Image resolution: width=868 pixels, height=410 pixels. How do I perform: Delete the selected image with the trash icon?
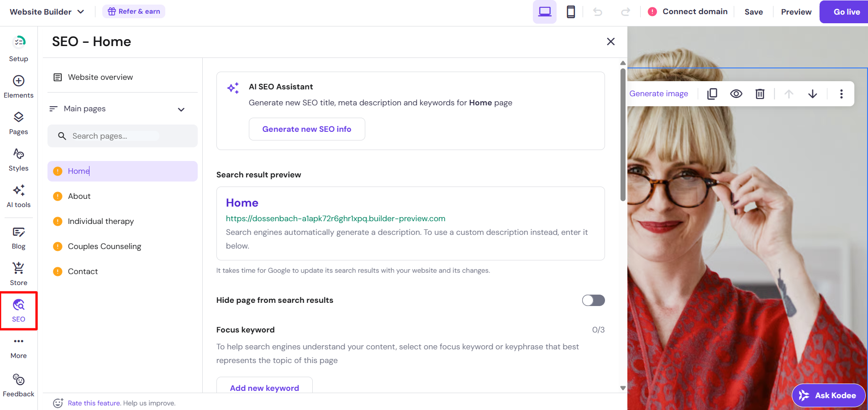760,93
